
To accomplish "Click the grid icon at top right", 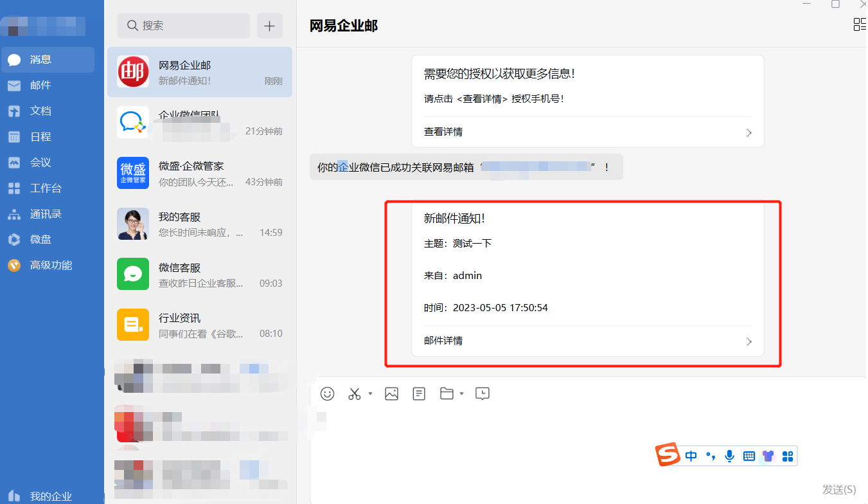I will pos(860,25).
